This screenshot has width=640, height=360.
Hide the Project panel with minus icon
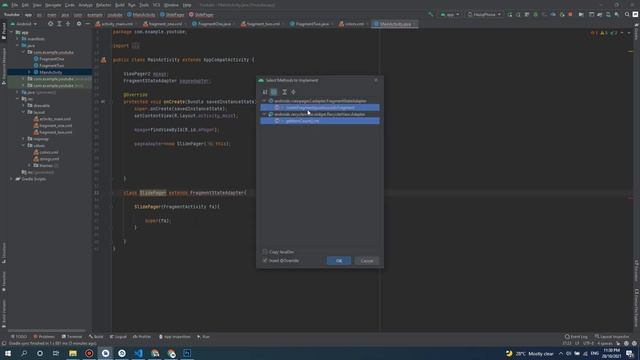click(87, 24)
